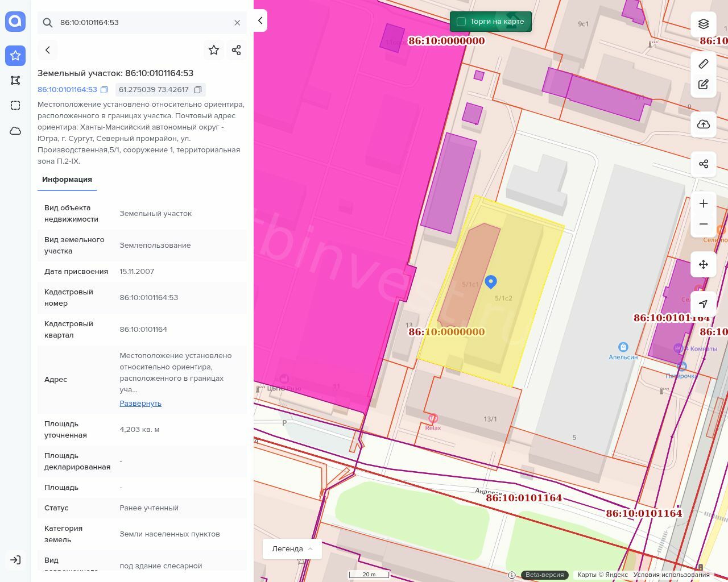The image size is (728, 582).
Task: Copy the cadastral number 86:10:0101164:53
Action: 104,90
